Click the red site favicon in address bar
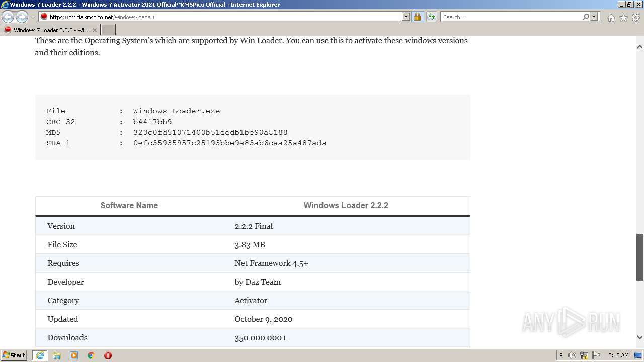The width and height of the screenshot is (644, 362). tap(44, 17)
